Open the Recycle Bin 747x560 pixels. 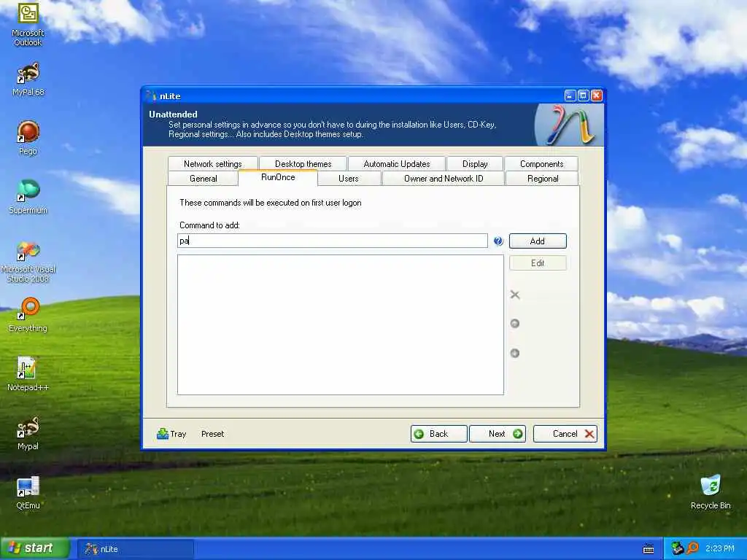click(x=711, y=492)
